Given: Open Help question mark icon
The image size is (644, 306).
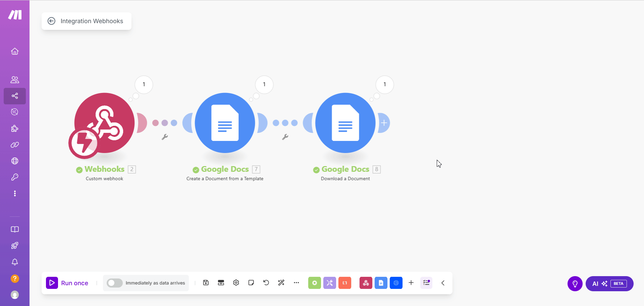Looking at the screenshot, I should (x=15, y=278).
